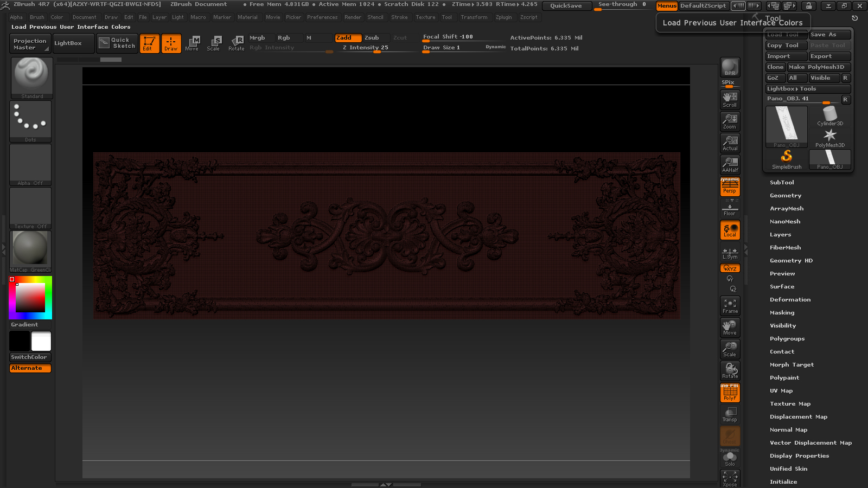Image resolution: width=868 pixels, height=488 pixels.
Task: Click the Zoom document icon
Action: click(x=730, y=121)
